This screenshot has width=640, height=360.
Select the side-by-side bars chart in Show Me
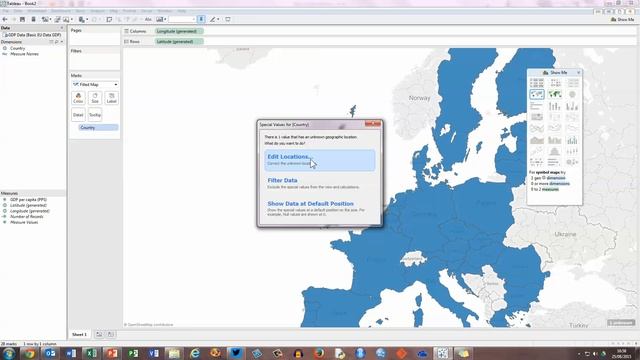tap(572, 106)
